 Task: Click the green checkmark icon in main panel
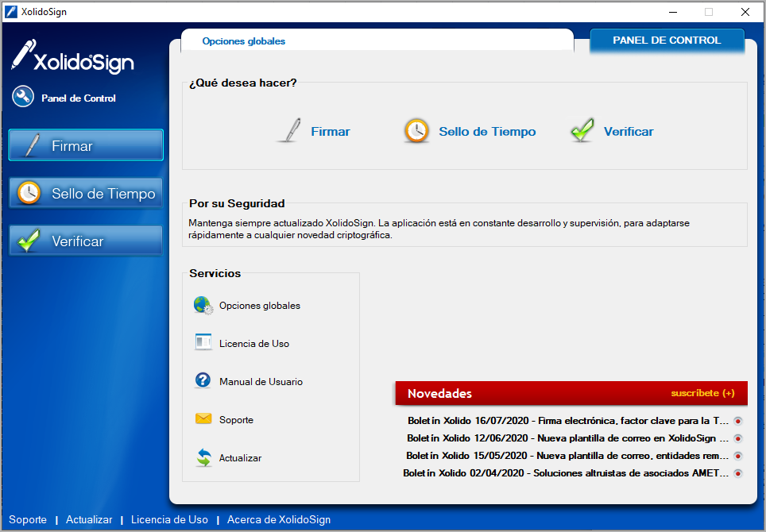582,130
